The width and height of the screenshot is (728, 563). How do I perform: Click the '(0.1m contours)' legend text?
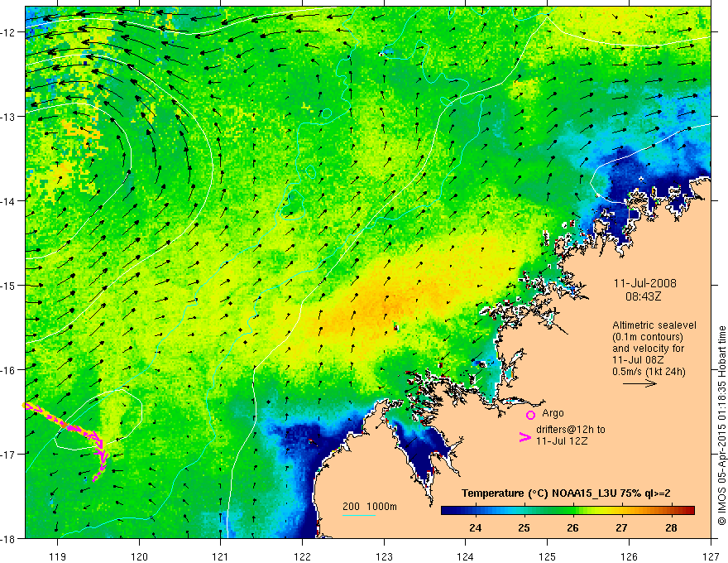pyautogui.click(x=648, y=337)
